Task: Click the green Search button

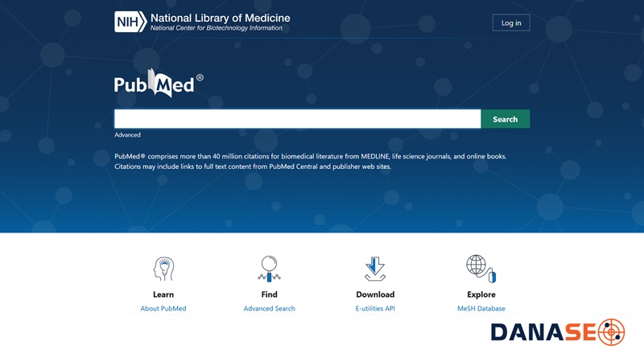Action: point(506,119)
